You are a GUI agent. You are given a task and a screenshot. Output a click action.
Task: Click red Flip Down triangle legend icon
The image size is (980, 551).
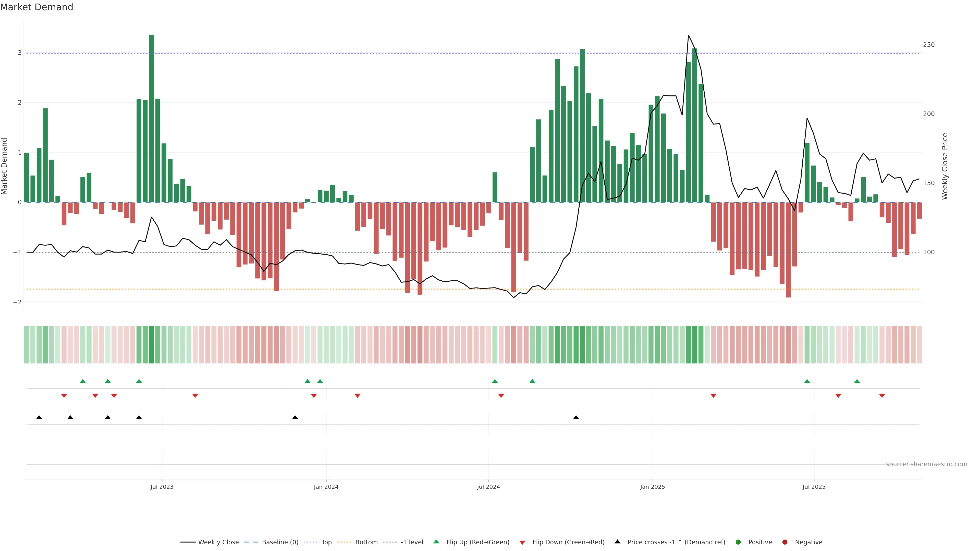[522, 542]
